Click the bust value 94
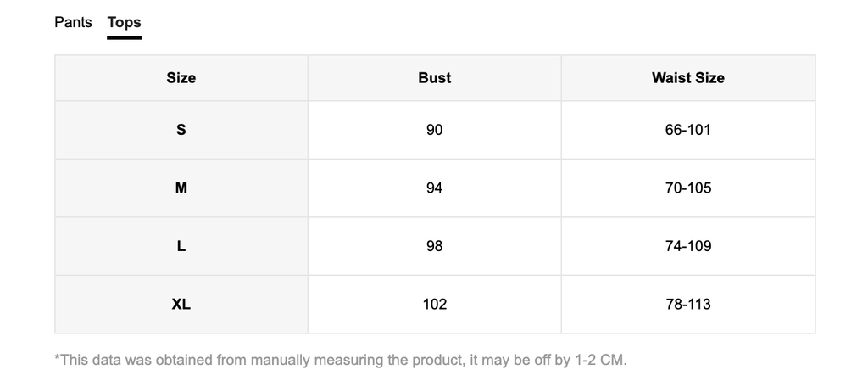Screen dimensions: 868x381 (434, 188)
